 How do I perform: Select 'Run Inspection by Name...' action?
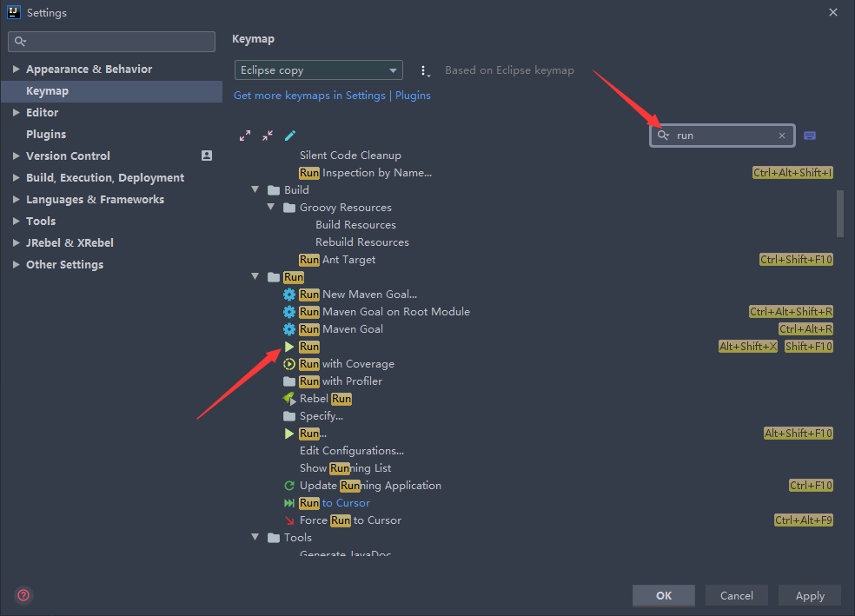(365, 173)
